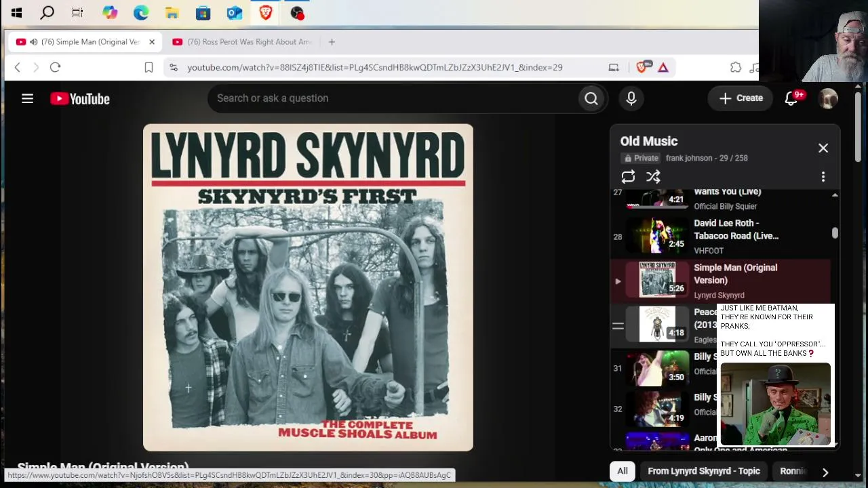This screenshot has height=488, width=868.
Task: Go to YouTube home via logo
Action: pyautogui.click(x=80, y=99)
